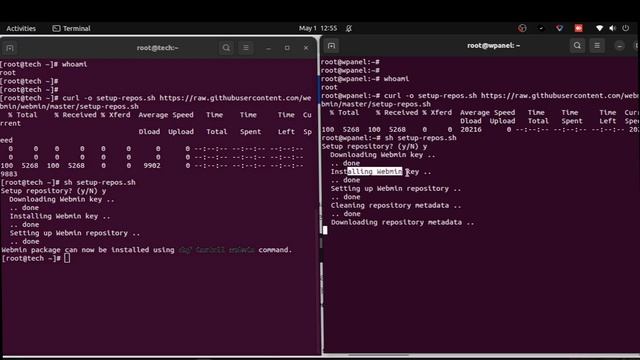Open the power menu icon
The image size is (640, 360).
(626, 28)
